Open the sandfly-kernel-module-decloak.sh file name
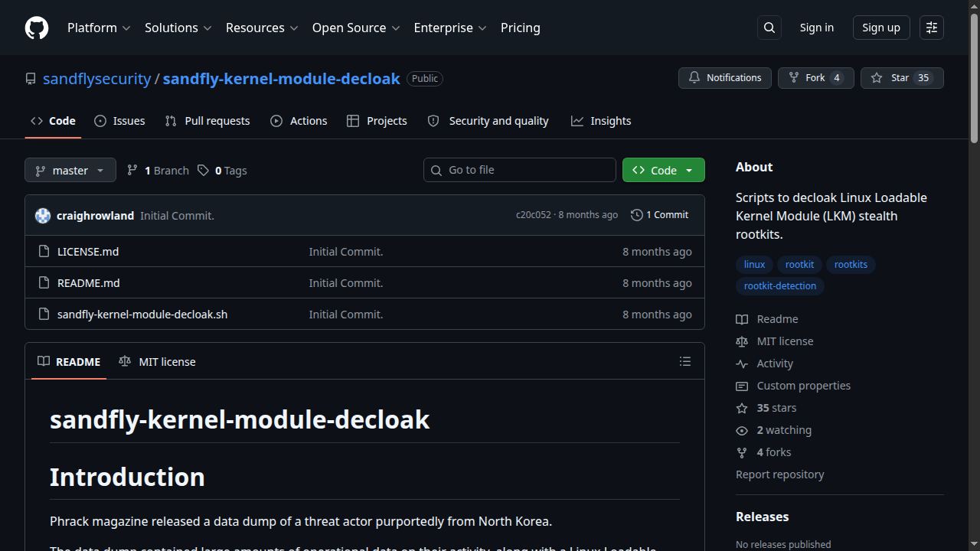980x551 pixels. (142, 315)
